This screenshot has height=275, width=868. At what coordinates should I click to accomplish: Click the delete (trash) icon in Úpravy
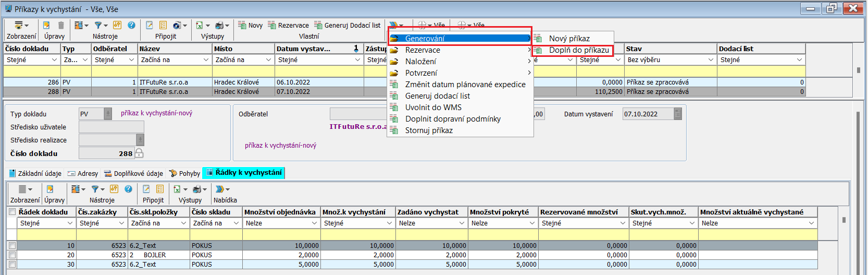coord(61,25)
